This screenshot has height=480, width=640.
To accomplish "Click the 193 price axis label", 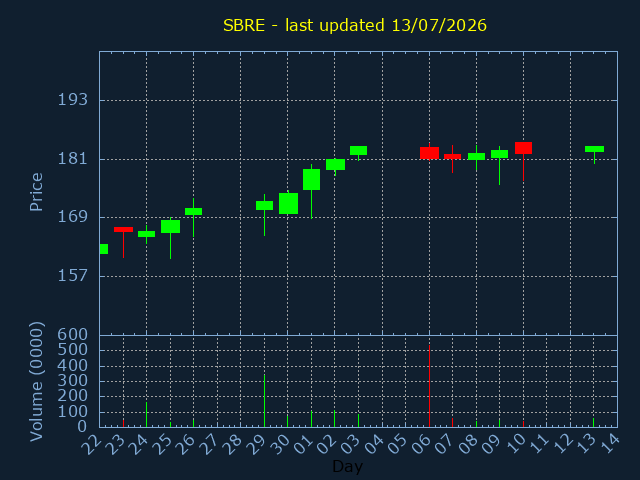I will tap(73, 100).
